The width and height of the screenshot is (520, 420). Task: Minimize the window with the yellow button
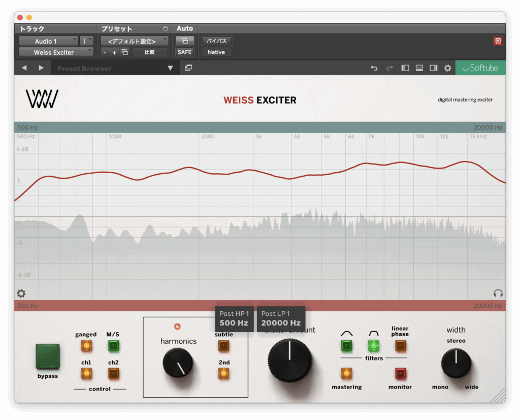pos(29,17)
